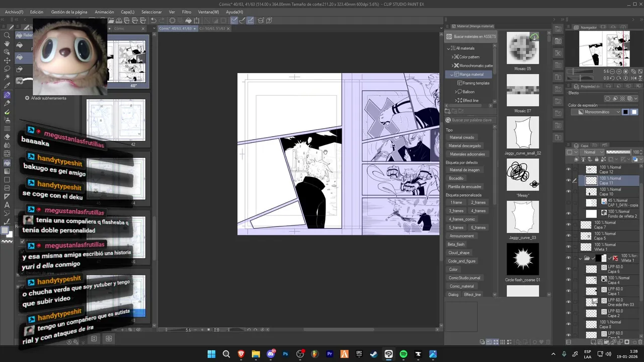Hide the Capa 12 layer
Image resolution: width=644 pixels, height=362 pixels.
569,169
